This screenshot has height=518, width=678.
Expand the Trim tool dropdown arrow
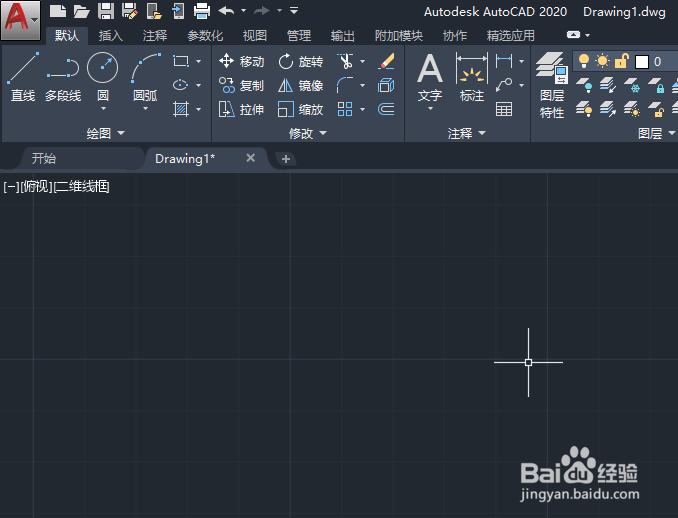coord(362,61)
